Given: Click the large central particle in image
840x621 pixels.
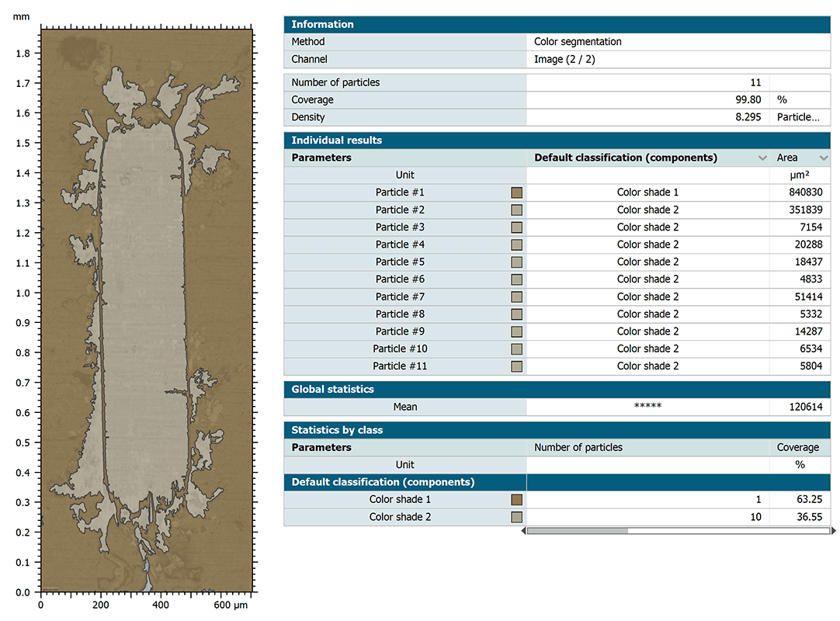Looking at the screenshot, I should coord(144,310).
